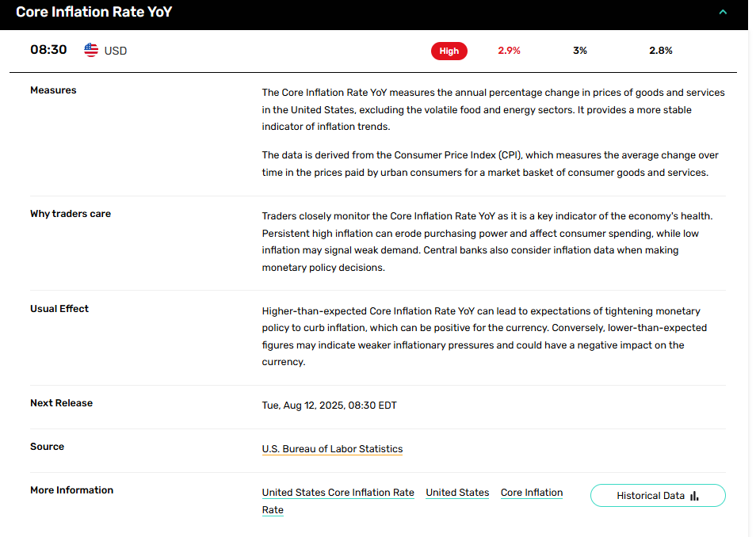Click the bar chart icon in Historical Data
The width and height of the screenshot is (756, 537).
(x=694, y=496)
